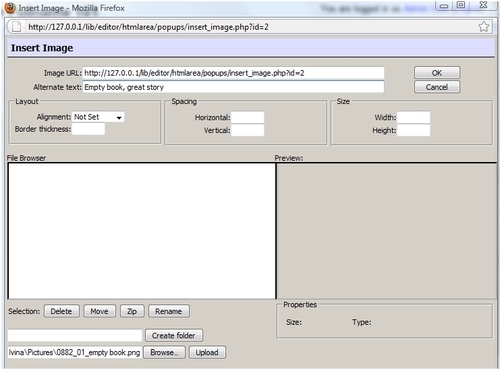Focus the Alternate text field
Viewport: 500px width, 370px height.
(233, 87)
